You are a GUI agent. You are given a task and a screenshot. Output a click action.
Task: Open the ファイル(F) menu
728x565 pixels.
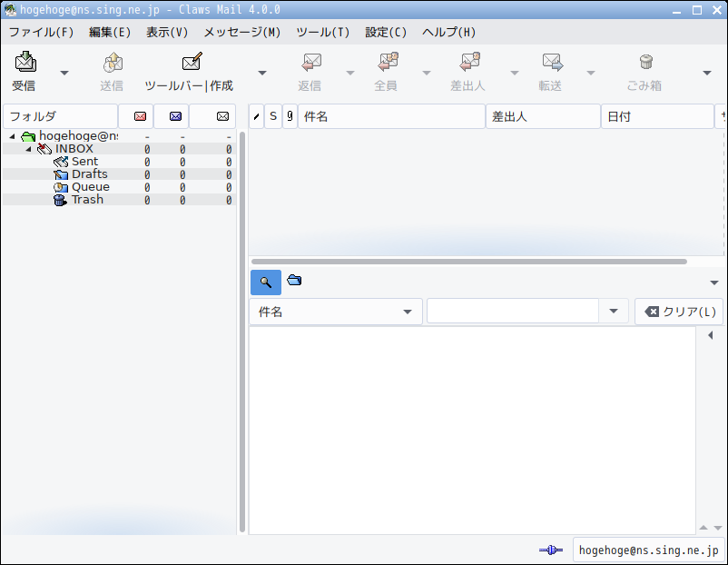click(42, 32)
